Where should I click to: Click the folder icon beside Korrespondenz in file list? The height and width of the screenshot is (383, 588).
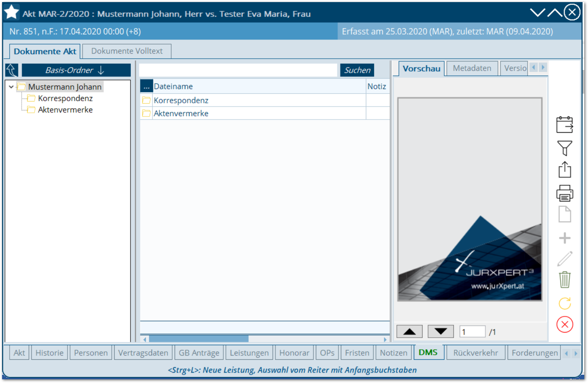pyautogui.click(x=146, y=100)
